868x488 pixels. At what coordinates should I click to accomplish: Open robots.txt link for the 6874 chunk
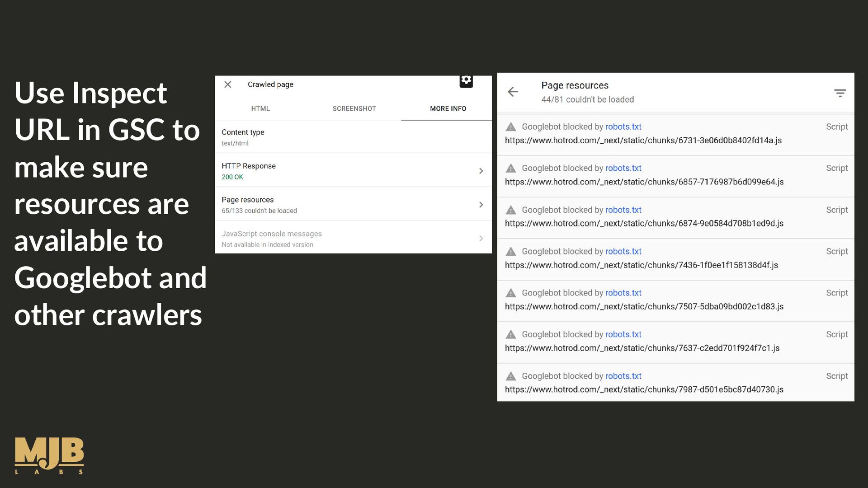[623, 210]
